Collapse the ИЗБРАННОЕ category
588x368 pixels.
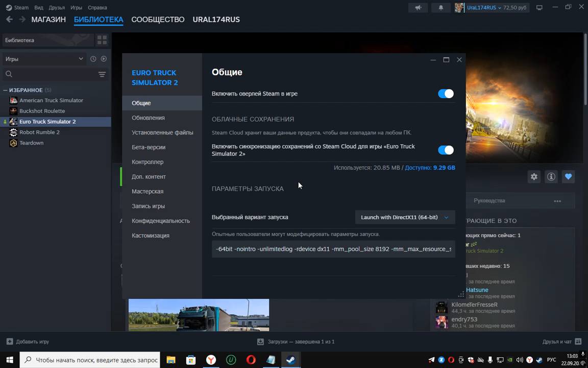6,90
